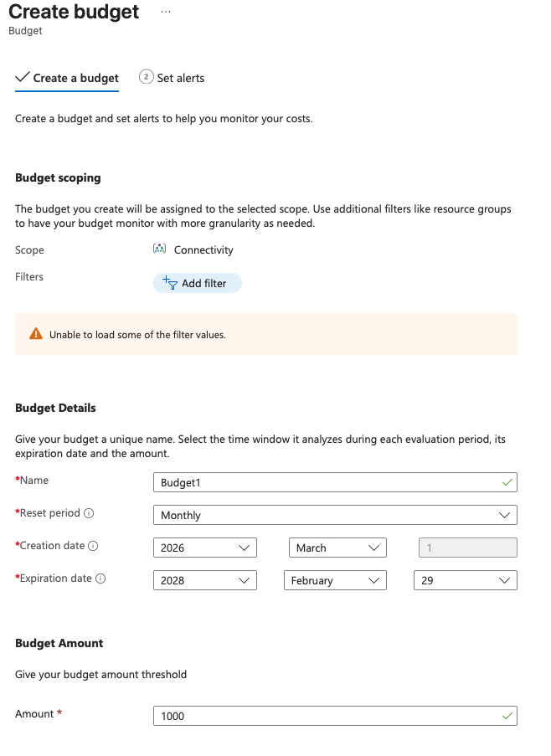Click the Expiration date info icon
The height and width of the screenshot is (756, 551).
tap(100, 579)
